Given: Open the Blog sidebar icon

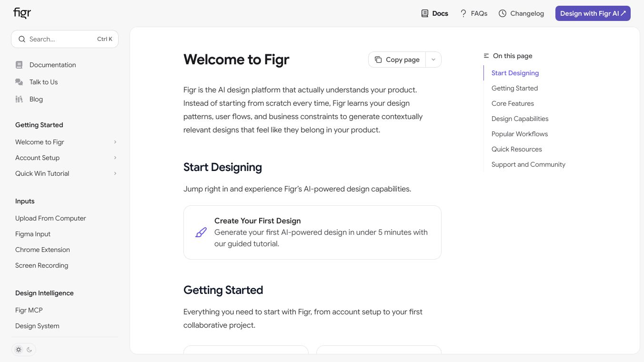Looking at the screenshot, I should (19, 99).
